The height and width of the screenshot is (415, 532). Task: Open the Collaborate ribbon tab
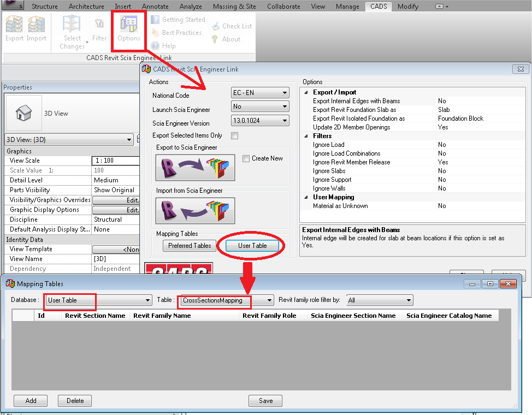(x=283, y=7)
